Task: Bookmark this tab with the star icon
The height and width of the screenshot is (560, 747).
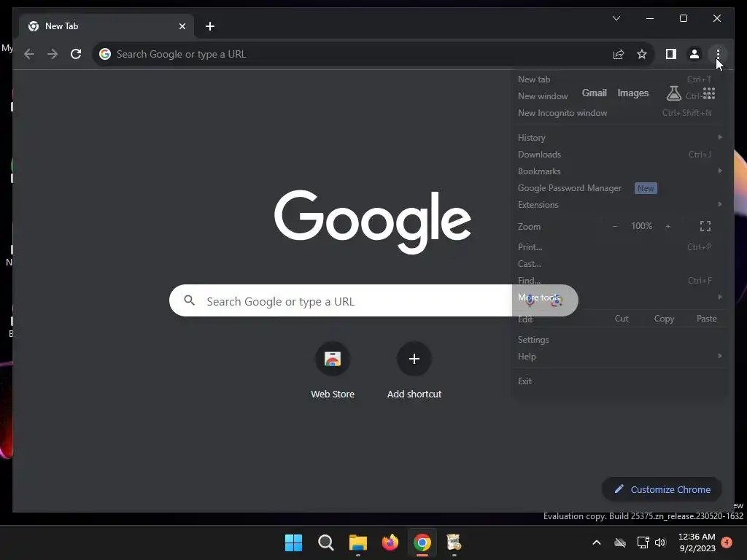Action: pos(642,54)
